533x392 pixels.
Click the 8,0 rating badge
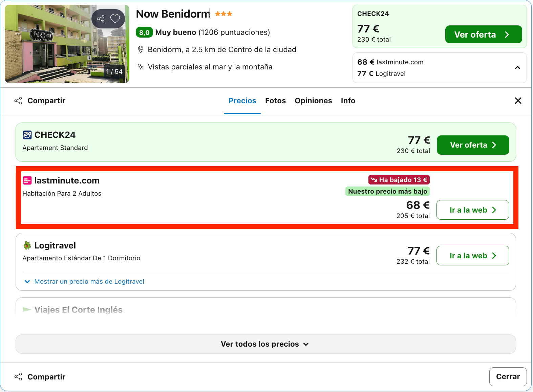[x=144, y=32]
